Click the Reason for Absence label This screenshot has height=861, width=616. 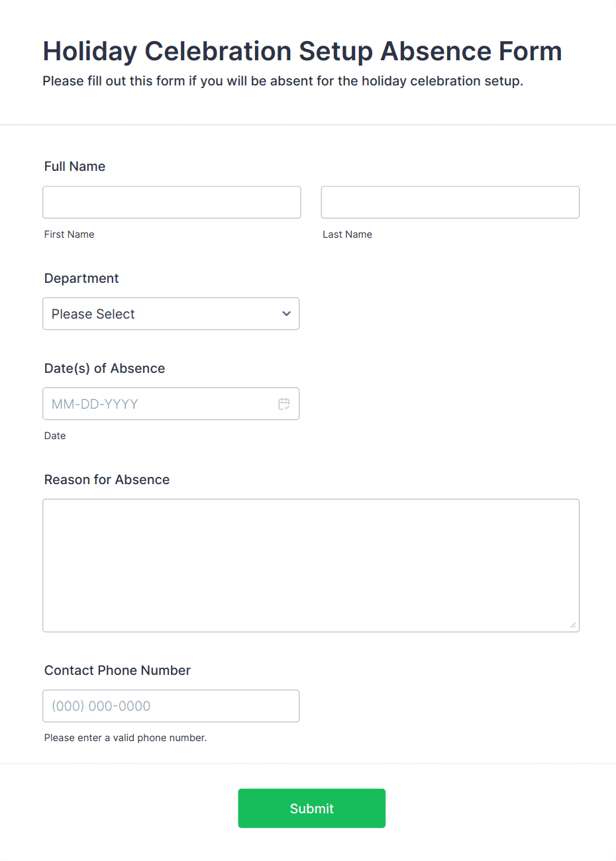[107, 480]
